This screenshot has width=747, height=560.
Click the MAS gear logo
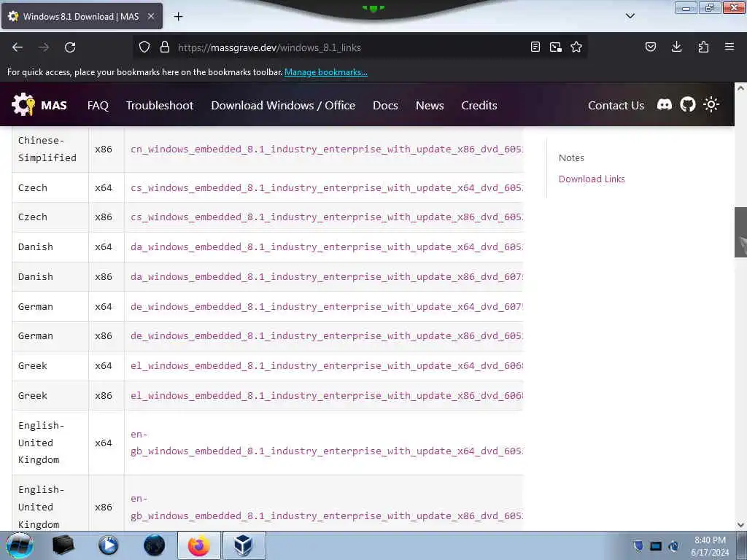(23, 104)
